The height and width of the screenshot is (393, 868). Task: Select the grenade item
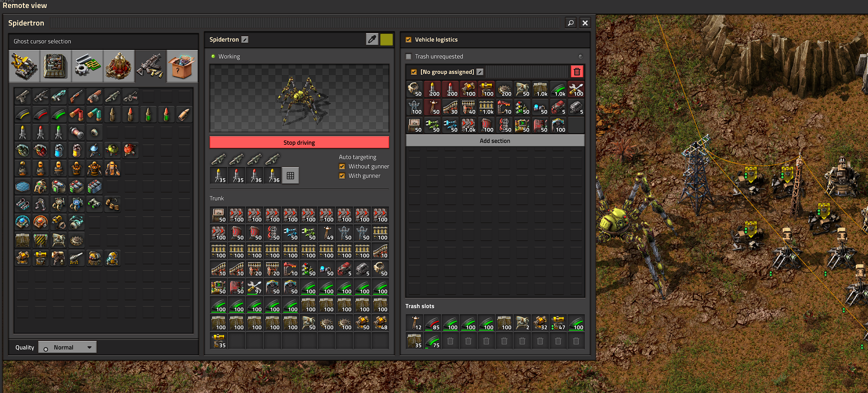pos(23,150)
